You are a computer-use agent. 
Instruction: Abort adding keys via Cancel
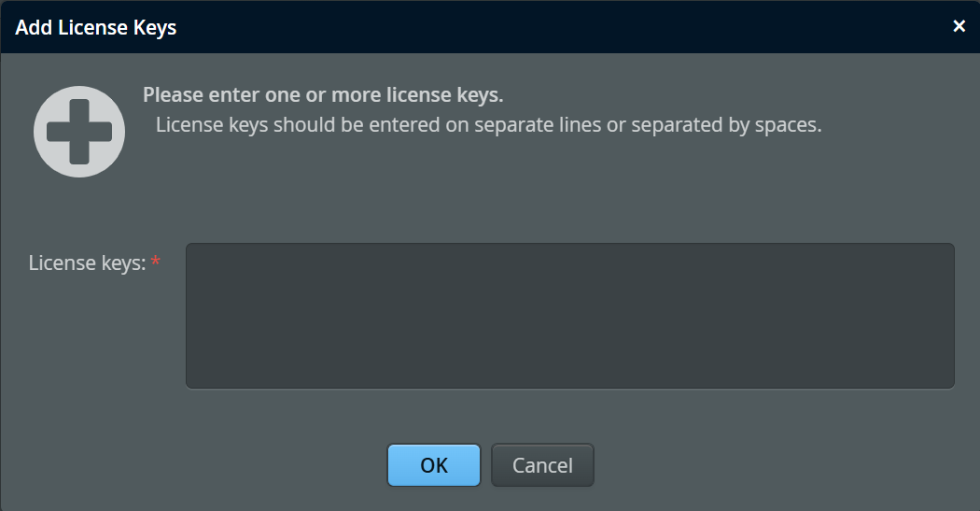542,465
